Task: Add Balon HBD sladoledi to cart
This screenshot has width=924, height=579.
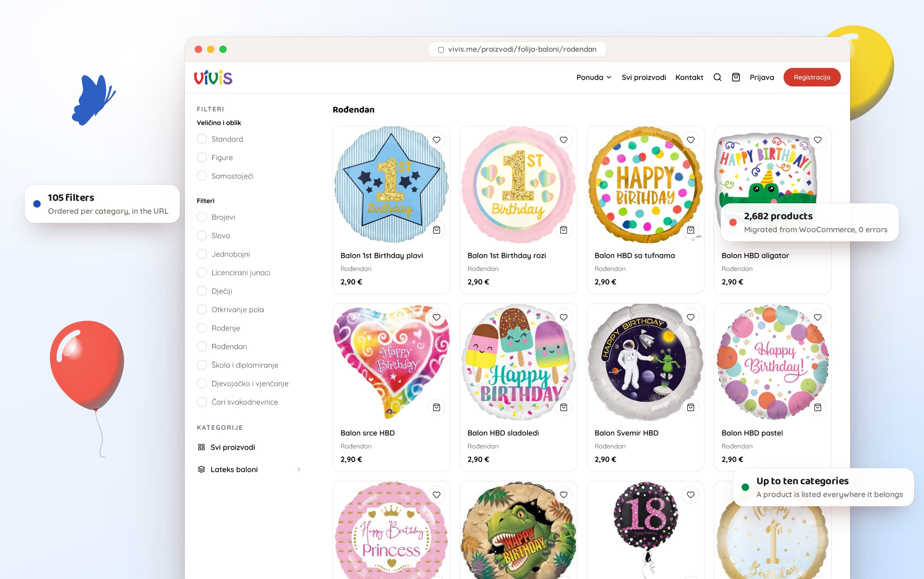Action: (x=564, y=407)
